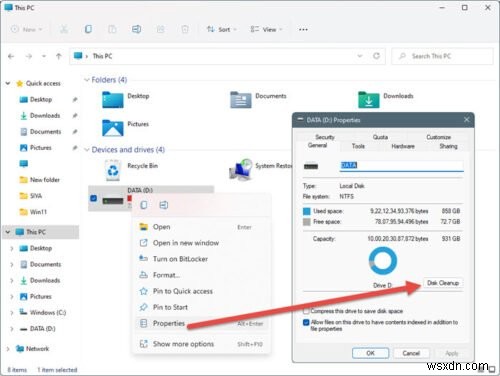Choose Open in new window
Image resolution: width=500 pixels, height=376 pixels.
201,243
